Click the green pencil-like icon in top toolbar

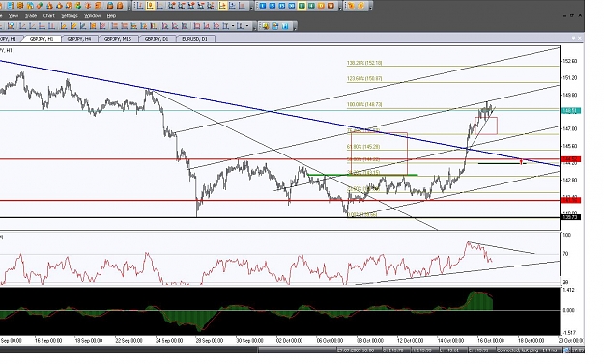(40, 6)
